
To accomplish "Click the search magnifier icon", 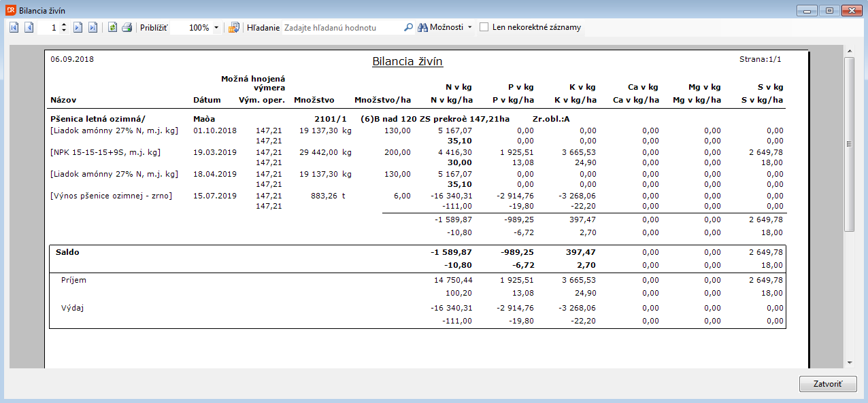I will point(408,28).
